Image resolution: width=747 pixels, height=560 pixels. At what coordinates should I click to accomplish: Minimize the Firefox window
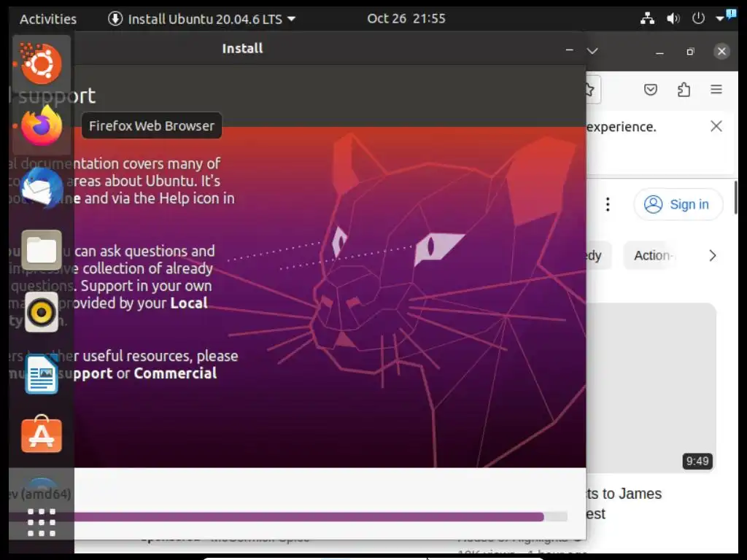659,52
